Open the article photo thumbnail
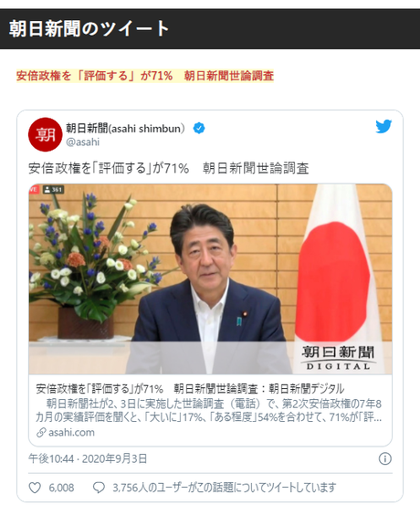This screenshot has height=515, width=420. [x=211, y=279]
